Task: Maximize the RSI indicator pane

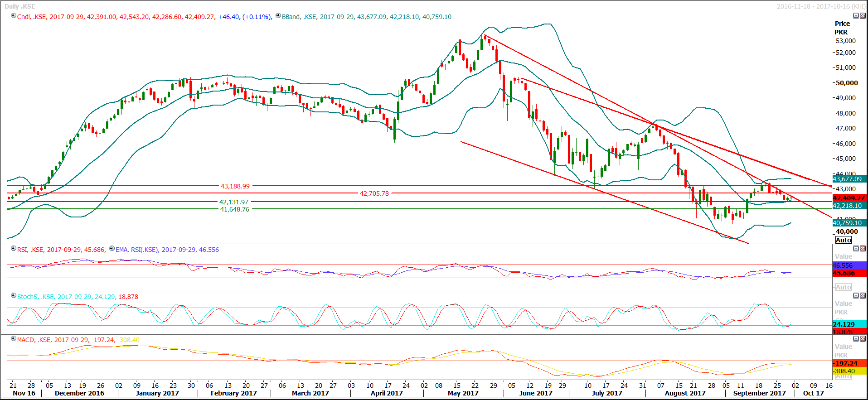Action: [x=856, y=248]
